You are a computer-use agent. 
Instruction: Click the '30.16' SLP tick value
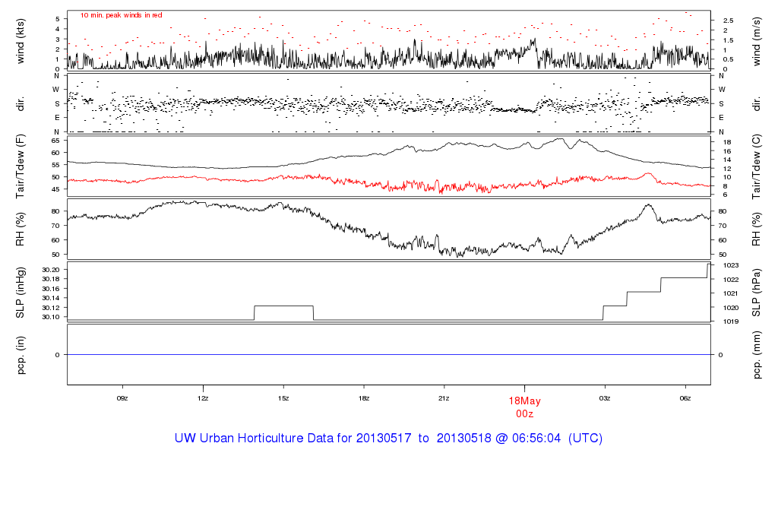(x=51, y=288)
